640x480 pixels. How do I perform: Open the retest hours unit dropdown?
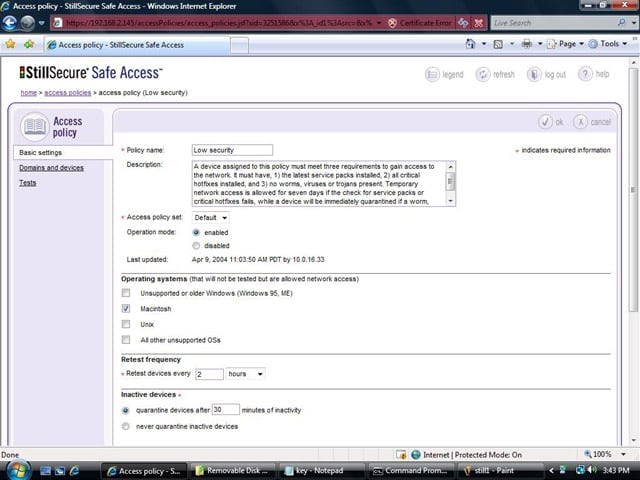(x=245, y=374)
